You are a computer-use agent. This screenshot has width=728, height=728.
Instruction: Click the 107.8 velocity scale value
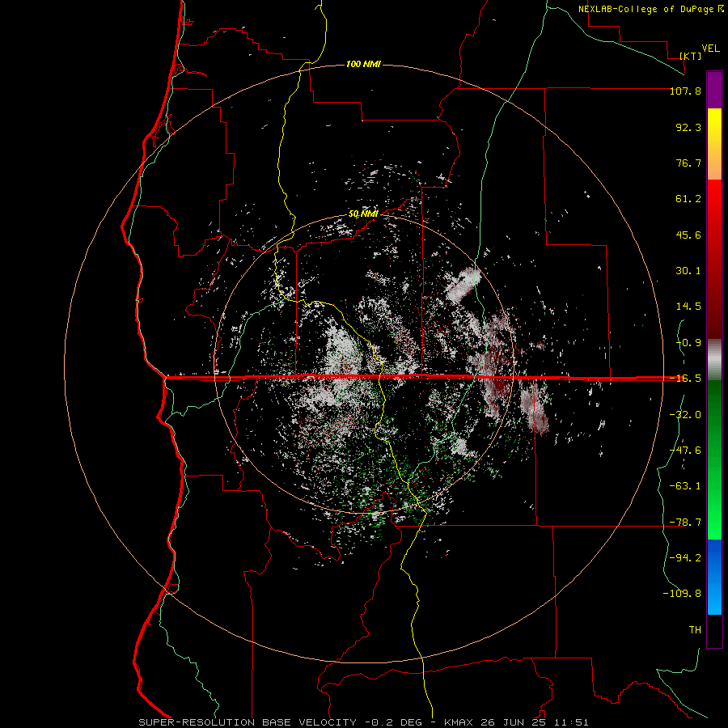pyautogui.click(x=685, y=91)
